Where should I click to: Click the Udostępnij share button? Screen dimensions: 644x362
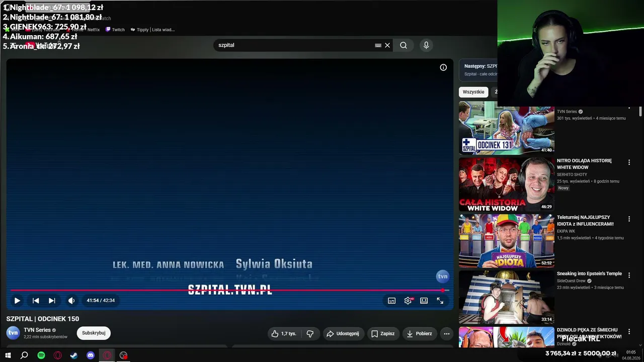point(343,333)
